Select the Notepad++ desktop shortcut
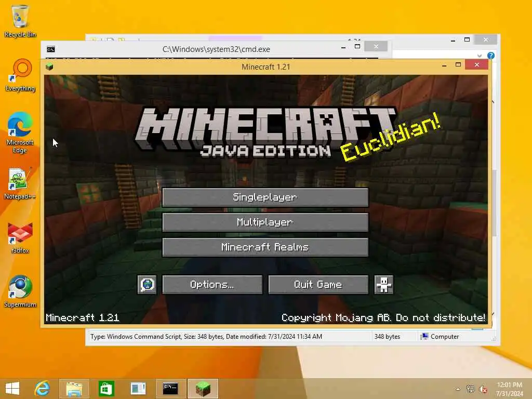Viewport: 532px width, 399px height. tap(20, 183)
